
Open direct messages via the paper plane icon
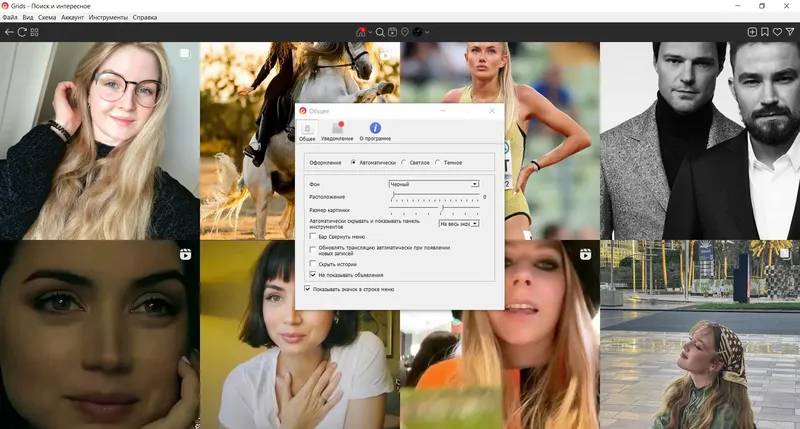click(790, 32)
